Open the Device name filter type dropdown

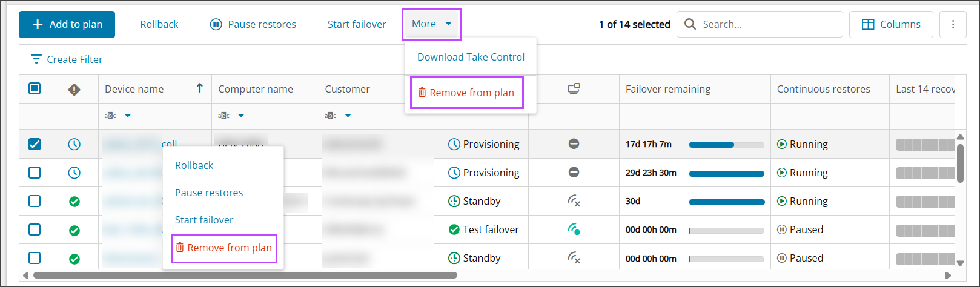click(127, 116)
